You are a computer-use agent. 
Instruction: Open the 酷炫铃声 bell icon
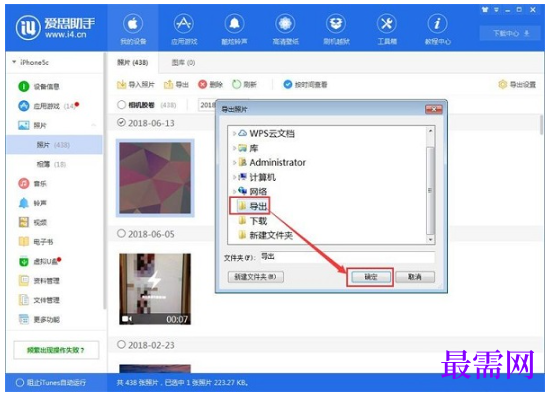(234, 24)
